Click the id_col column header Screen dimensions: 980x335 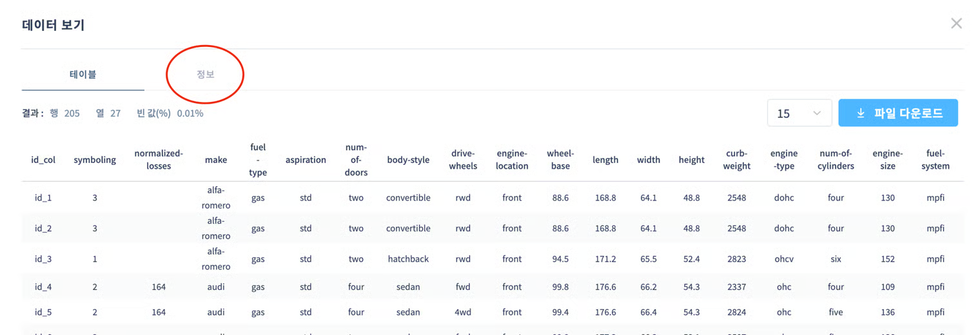click(43, 160)
